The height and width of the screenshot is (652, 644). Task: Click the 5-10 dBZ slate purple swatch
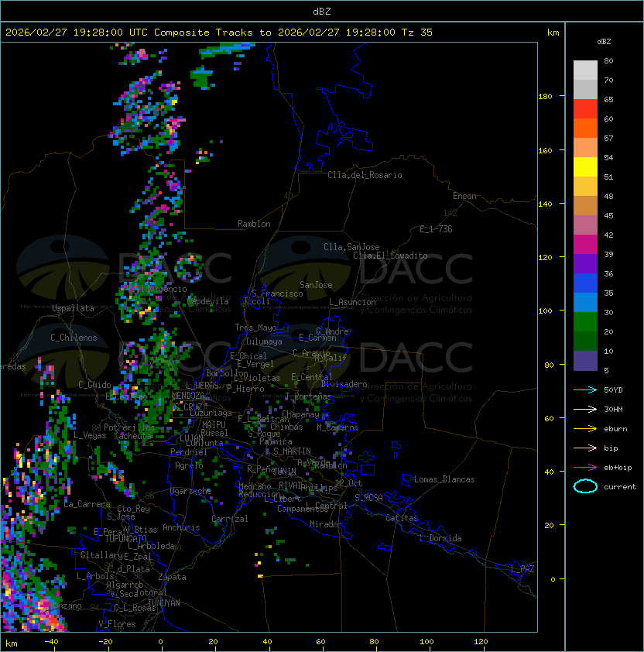pos(585,361)
